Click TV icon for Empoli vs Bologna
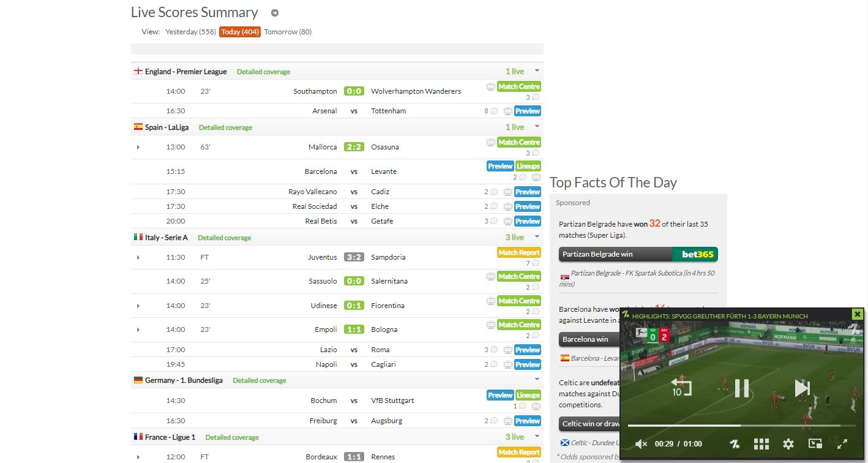Viewport: 868px width, 463px height. [491, 325]
